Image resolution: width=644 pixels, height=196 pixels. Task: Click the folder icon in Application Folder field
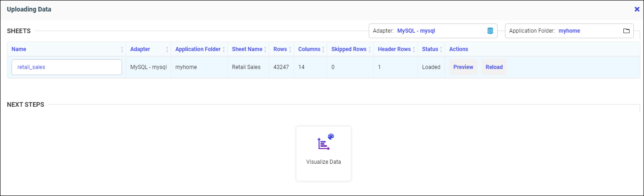[626, 31]
